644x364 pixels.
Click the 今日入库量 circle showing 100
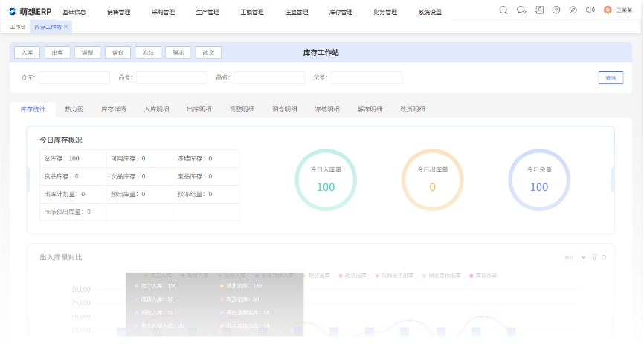tap(326, 180)
